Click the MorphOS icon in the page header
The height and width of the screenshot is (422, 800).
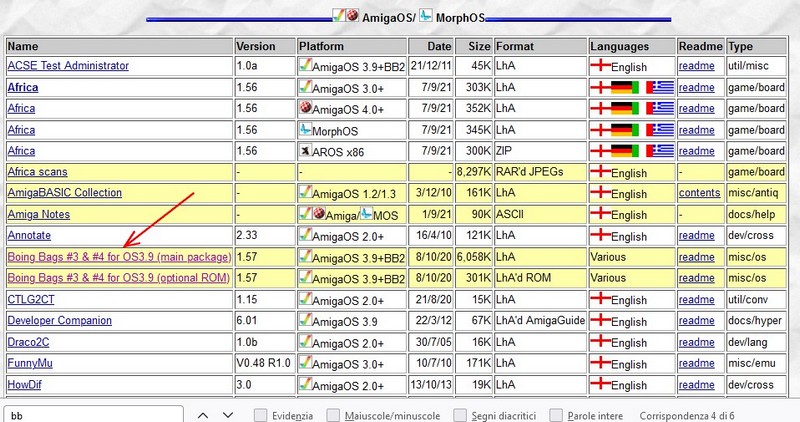tap(427, 16)
